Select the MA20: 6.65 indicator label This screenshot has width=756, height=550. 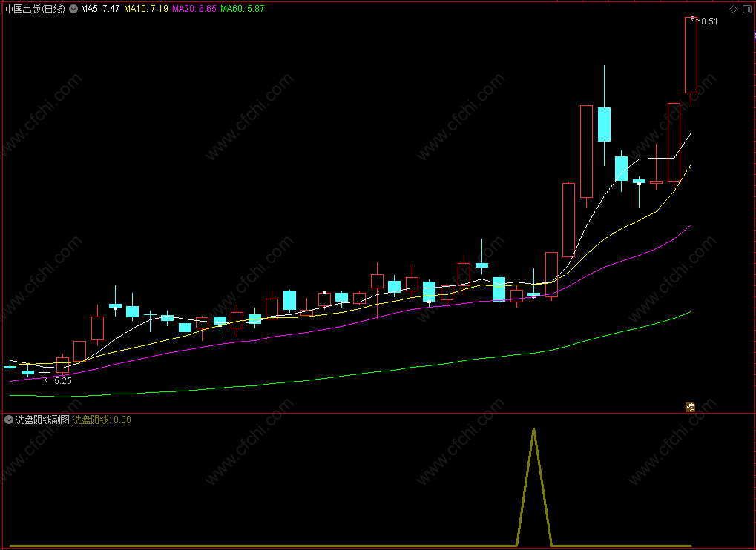tap(194, 9)
